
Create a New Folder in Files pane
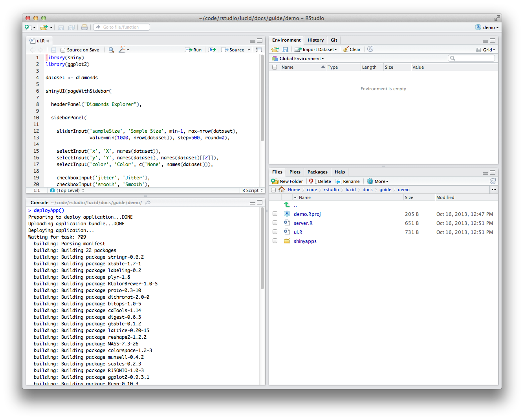point(287,181)
